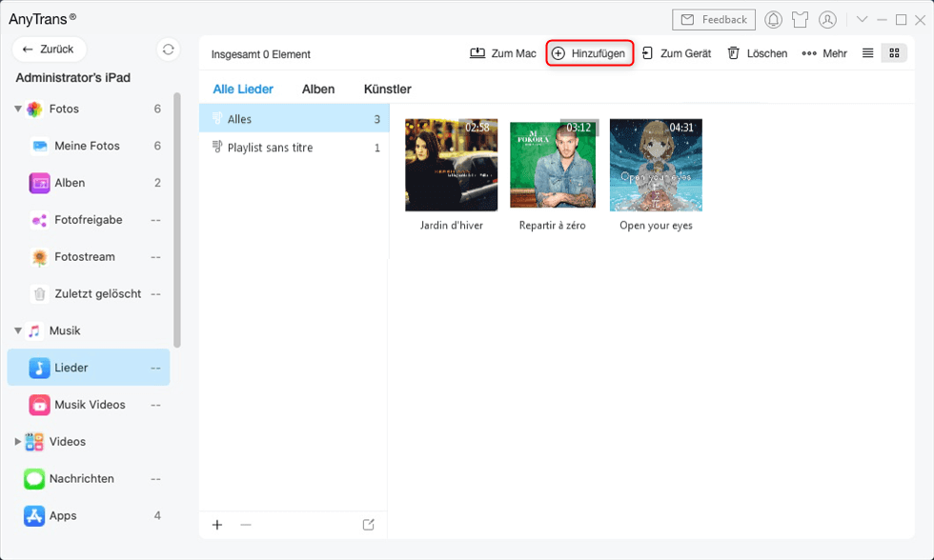Open the user account icon
The image size is (934, 560).
tap(827, 20)
